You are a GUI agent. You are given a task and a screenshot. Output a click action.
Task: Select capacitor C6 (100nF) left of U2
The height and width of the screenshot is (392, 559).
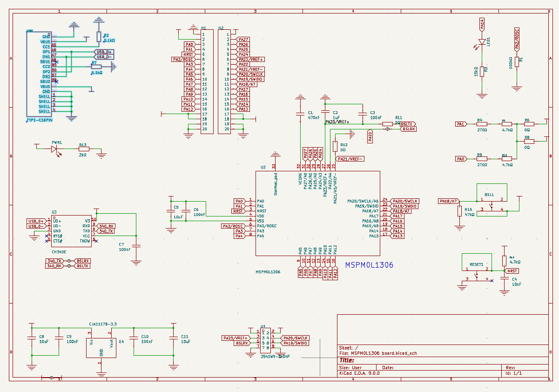pyautogui.click(x=186, y=211)
